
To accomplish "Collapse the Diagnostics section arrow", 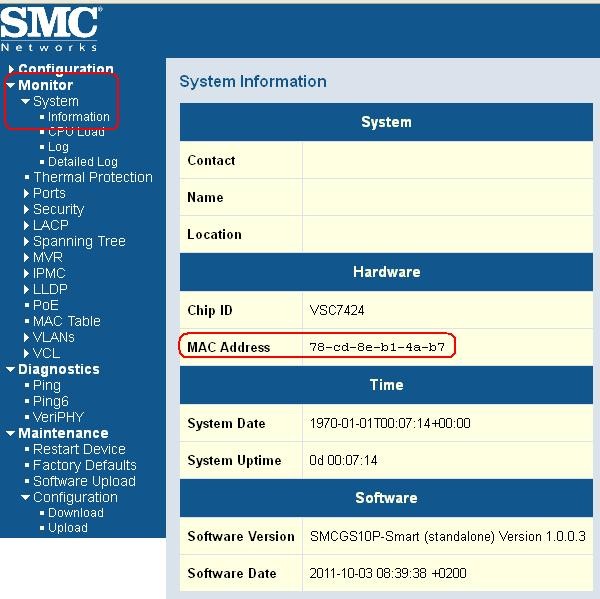I will coord(11,369).
